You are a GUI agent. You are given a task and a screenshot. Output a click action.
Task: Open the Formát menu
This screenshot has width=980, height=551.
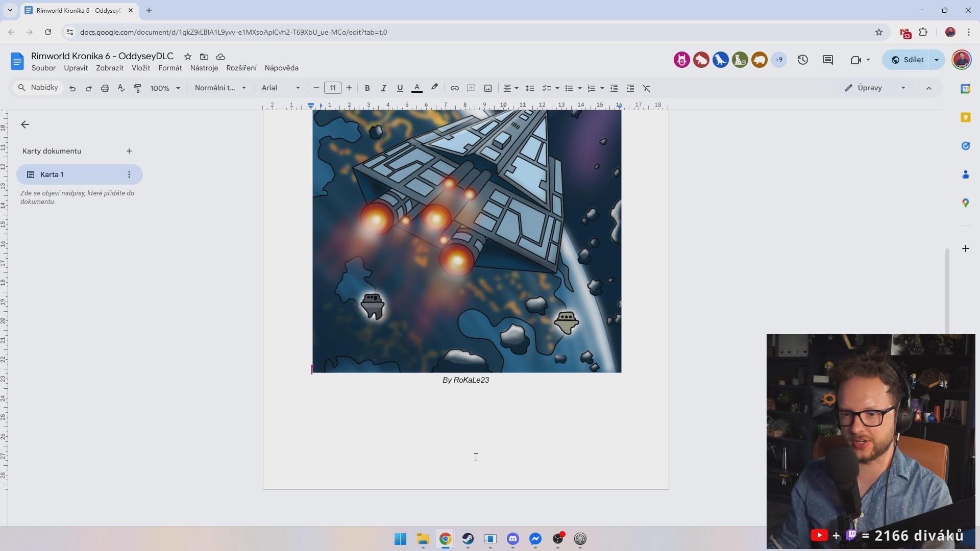[x=170, y=68]
